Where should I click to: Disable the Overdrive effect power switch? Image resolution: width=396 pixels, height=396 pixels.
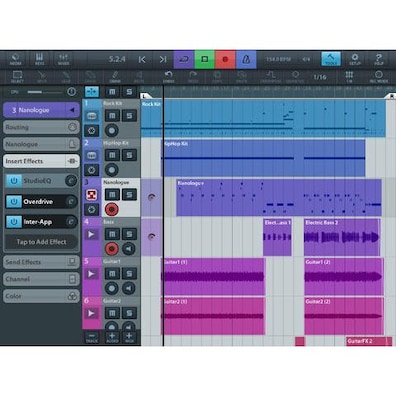click(14, 201)
